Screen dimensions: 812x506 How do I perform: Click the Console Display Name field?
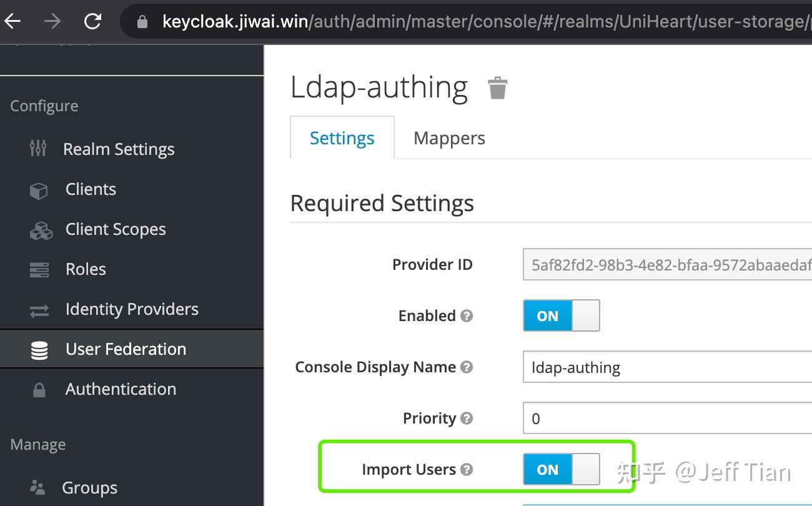coord(662,367)
